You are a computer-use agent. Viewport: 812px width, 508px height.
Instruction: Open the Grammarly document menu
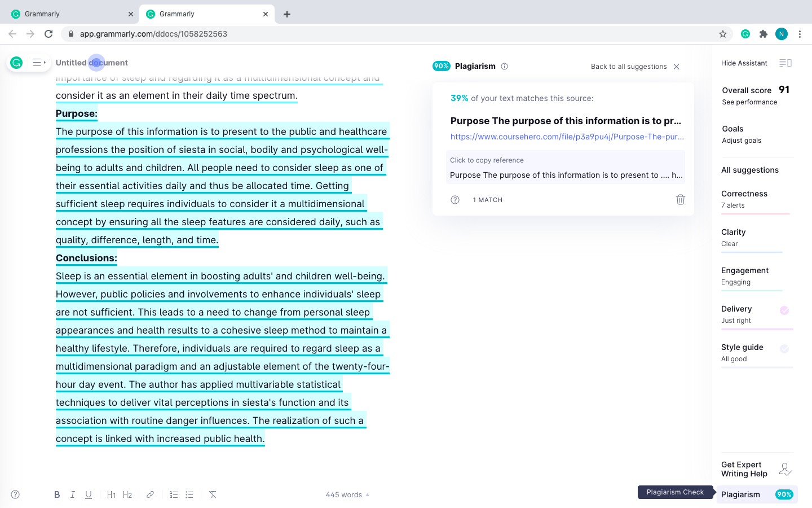point(38,63)
